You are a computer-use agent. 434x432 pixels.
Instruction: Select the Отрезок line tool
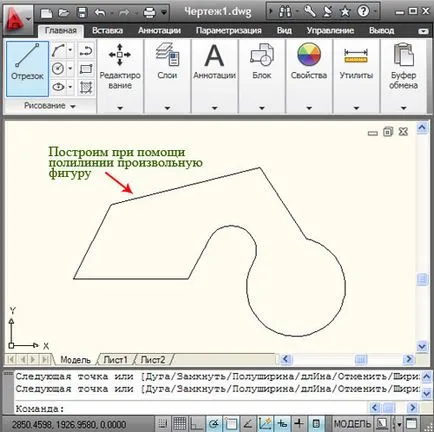tap(27, 69)
